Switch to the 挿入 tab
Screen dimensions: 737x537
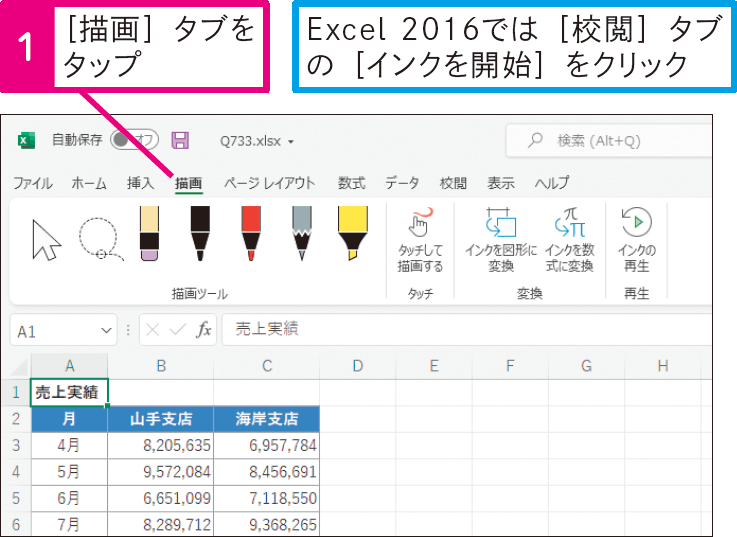coord(141,183)
